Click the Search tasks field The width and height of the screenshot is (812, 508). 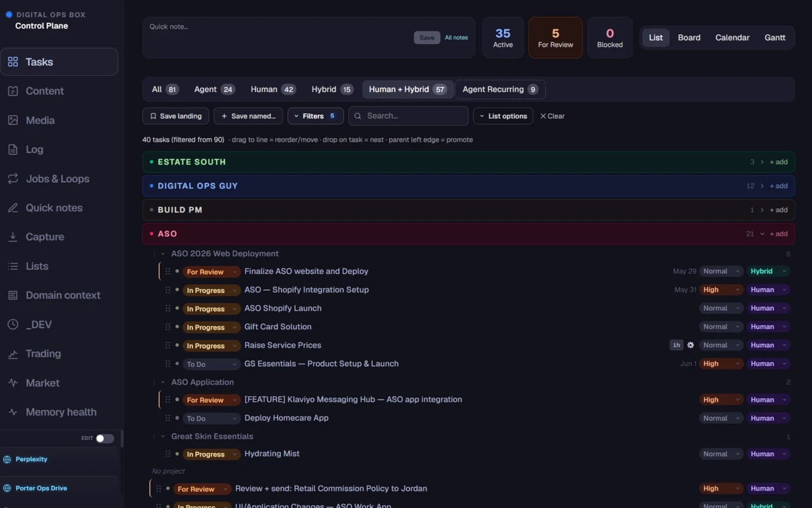(x=408, y=116)
